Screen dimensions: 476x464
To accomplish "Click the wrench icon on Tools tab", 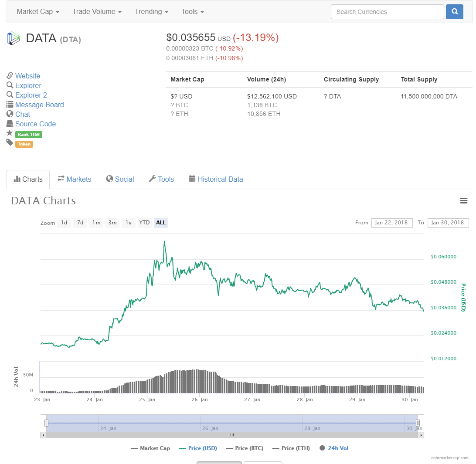I will [x=152, y=179].
